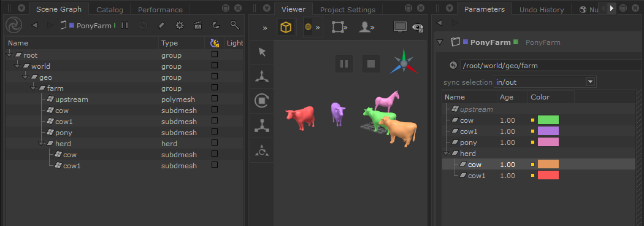Click the /root/world/geo/farm path field

550,65
